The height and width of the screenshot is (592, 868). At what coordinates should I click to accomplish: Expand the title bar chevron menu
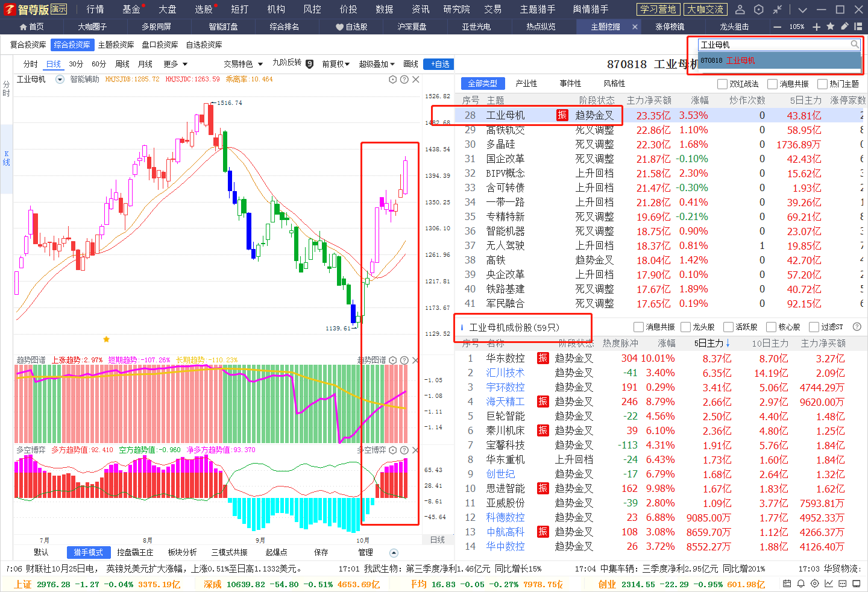802,10
